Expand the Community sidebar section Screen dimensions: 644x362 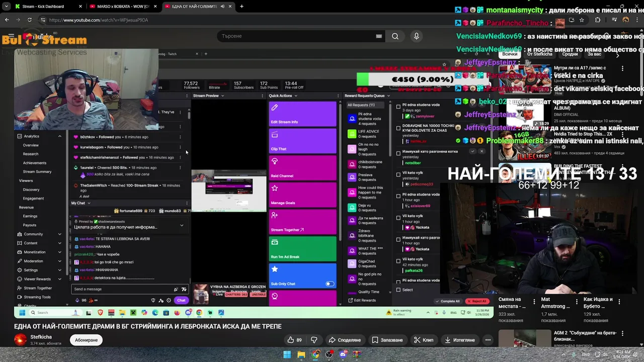[x=59, y=234]
